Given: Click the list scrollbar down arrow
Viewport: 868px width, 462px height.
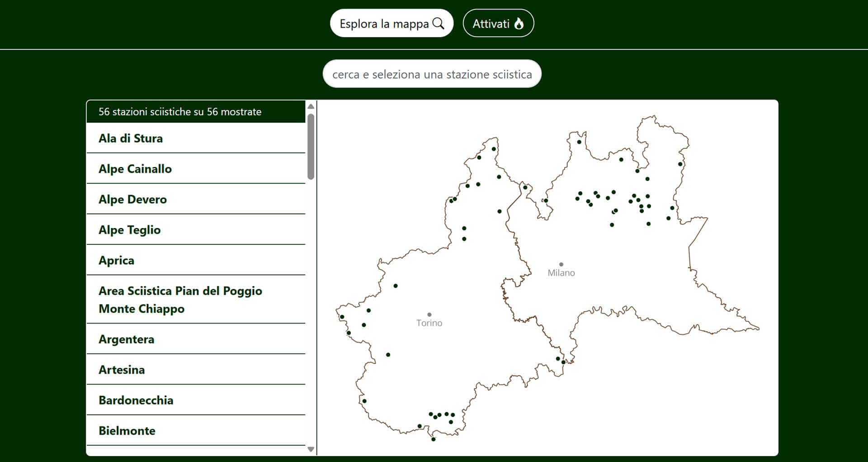Looking at the screenshot, I should (x=311, y=449).
